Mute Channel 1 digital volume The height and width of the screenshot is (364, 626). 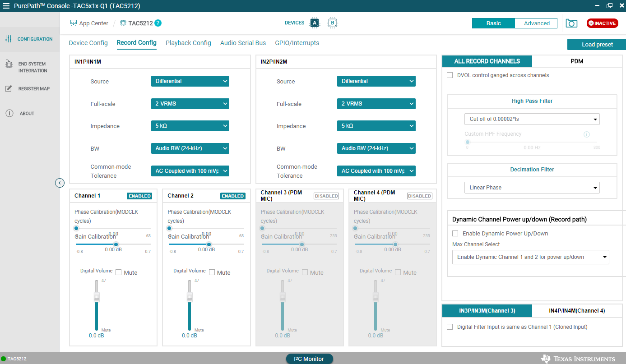point(119,272)
